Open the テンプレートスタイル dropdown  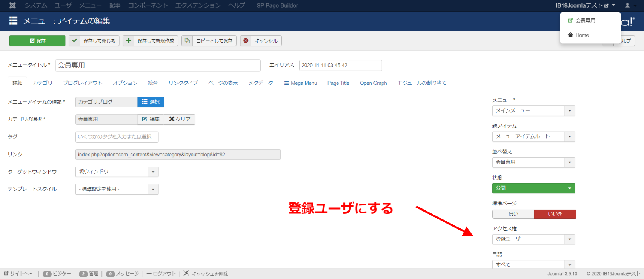(117, 189)
